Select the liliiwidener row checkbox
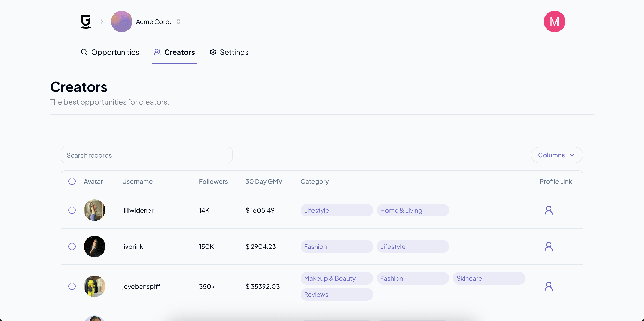Viewport: 644px width, 321px height. 72,210
